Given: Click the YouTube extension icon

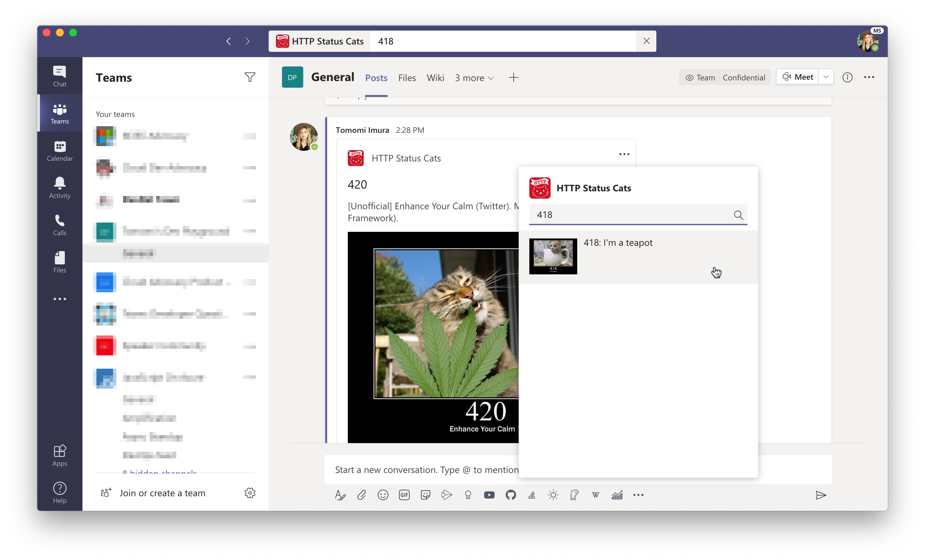Looking at the screenshot, I should (489, 495).
